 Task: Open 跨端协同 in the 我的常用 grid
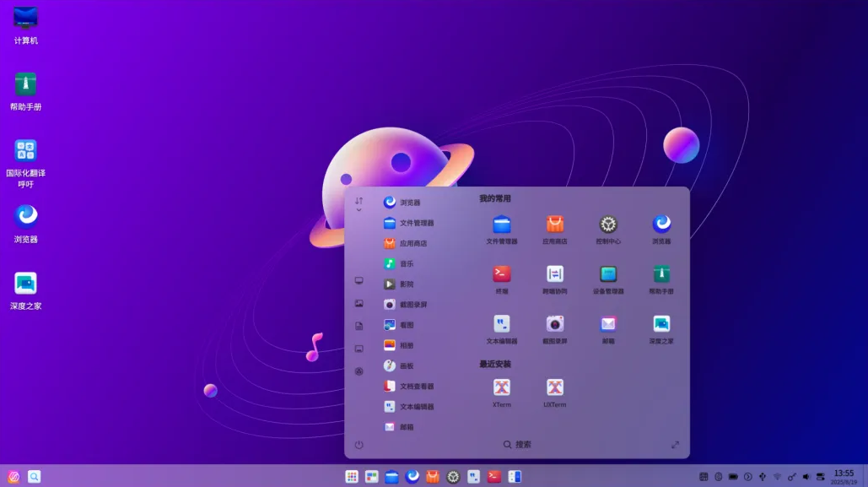555,279
